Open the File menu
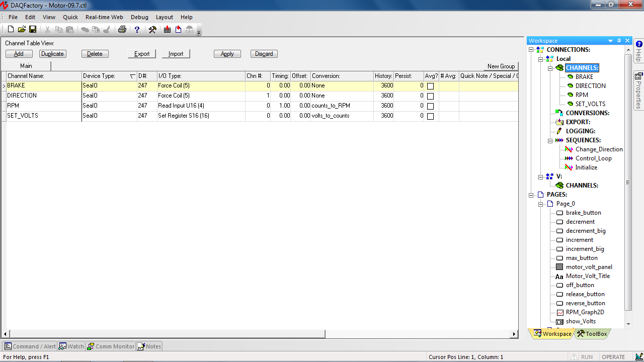This screenshot has width=644, height=362. point(13,17)
